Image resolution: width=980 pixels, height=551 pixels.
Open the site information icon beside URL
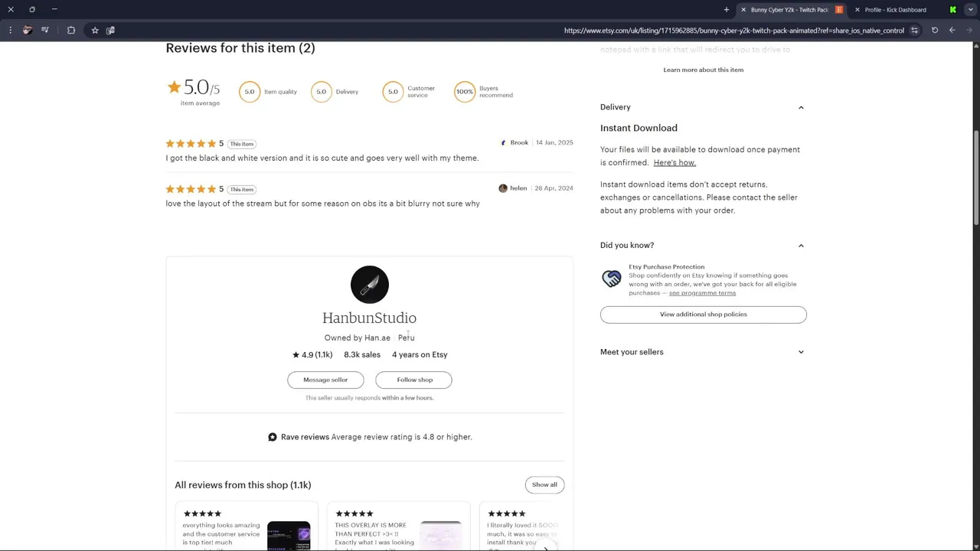click(914, 31)
